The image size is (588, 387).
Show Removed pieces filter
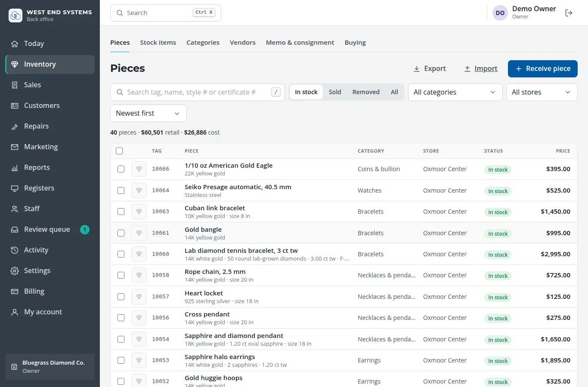tap(366, 92)
